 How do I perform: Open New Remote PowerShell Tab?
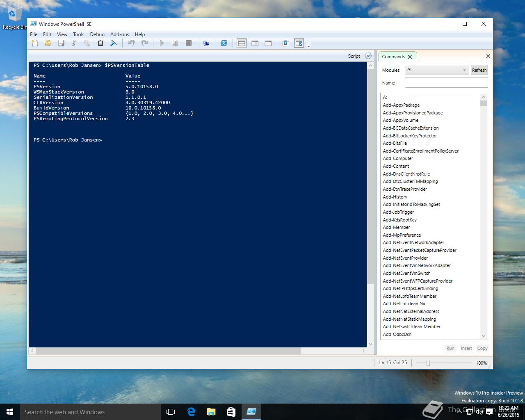pos(206,43)
